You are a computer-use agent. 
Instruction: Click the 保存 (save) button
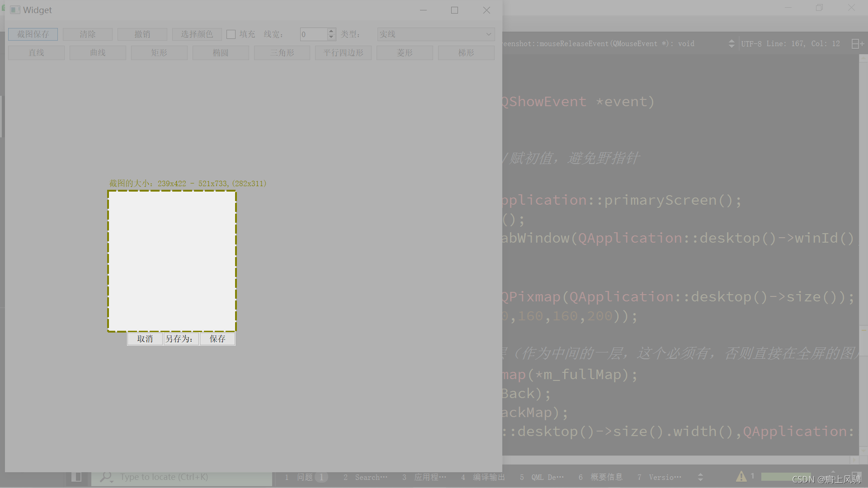(217, 338)
